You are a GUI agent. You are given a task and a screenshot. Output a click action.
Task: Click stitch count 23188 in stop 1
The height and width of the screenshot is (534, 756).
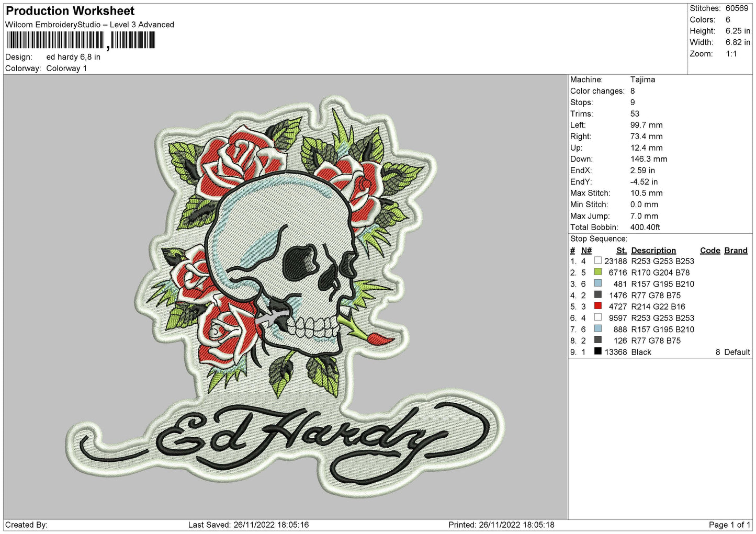pyautogui.click(x=615, y=261)
